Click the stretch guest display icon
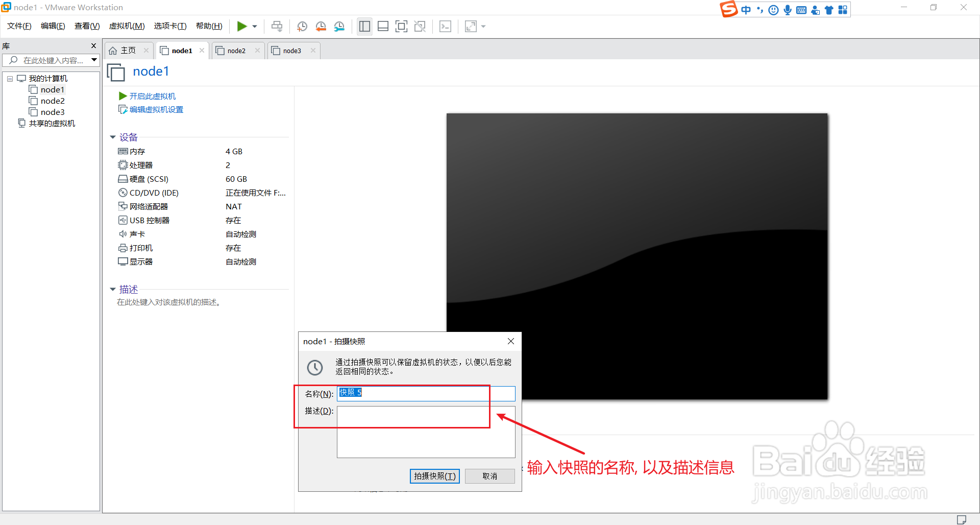Screen dimensions: 980x525 [x=471, y=26]
